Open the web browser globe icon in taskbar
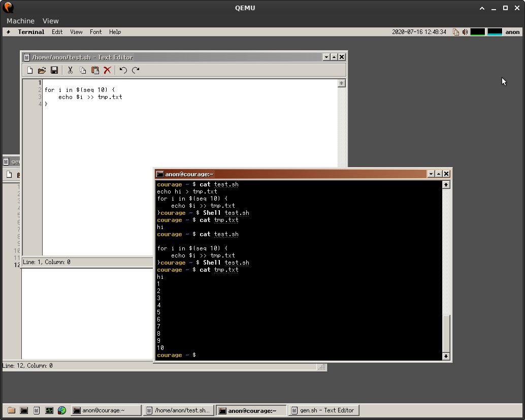525x420 pixels. point(62,410)
